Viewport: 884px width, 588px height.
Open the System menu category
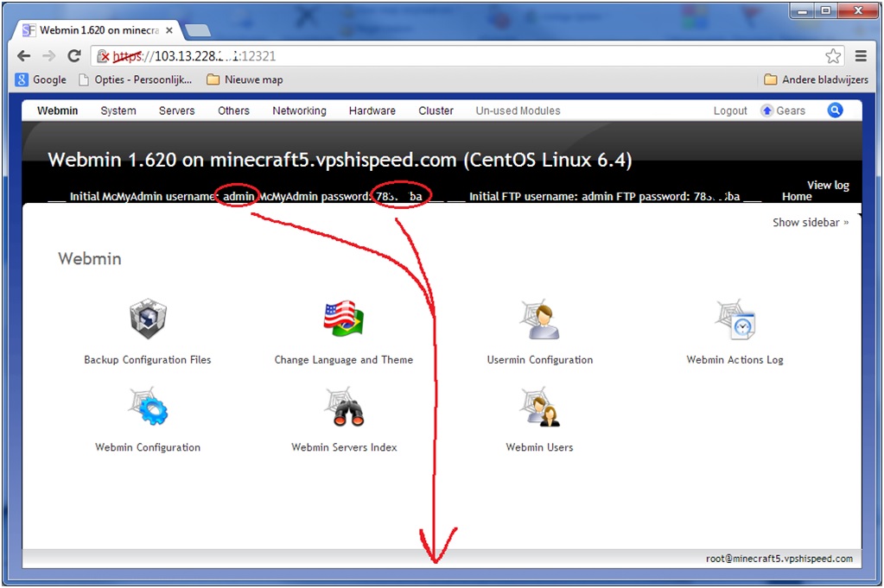(x=118, y=111)
